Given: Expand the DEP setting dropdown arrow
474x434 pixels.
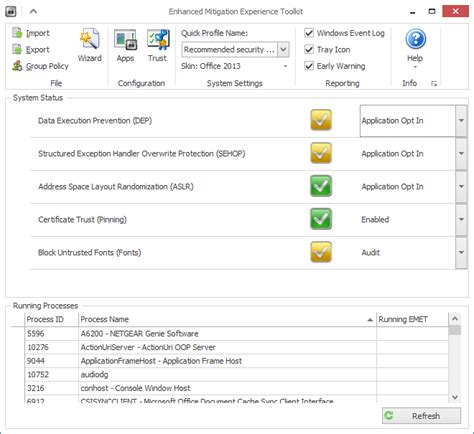Looking at the screenshot, I should pos(461,120).
